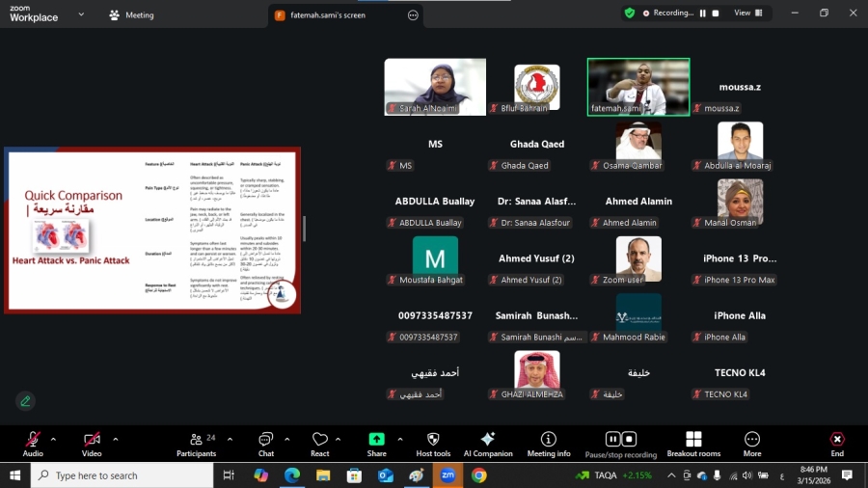This screenshot has height=488, width=868.
Task: Start camera with the Video button
Action: point(92,440)
